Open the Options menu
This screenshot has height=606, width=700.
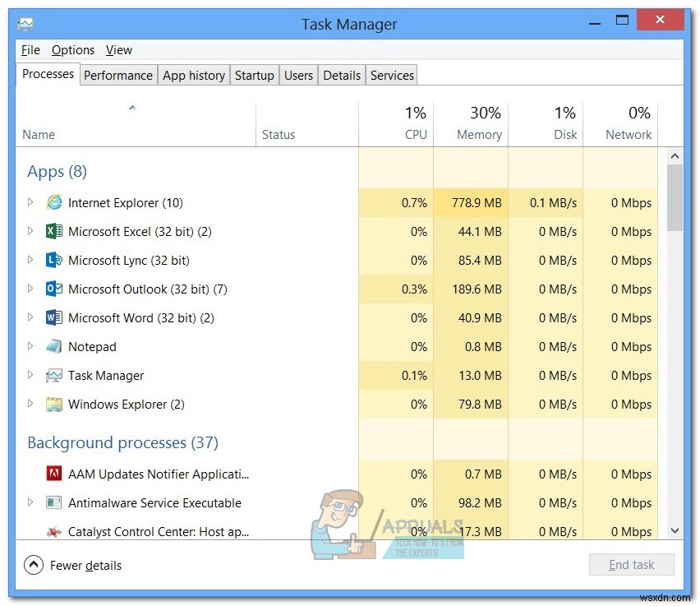[x=73, y=50]
